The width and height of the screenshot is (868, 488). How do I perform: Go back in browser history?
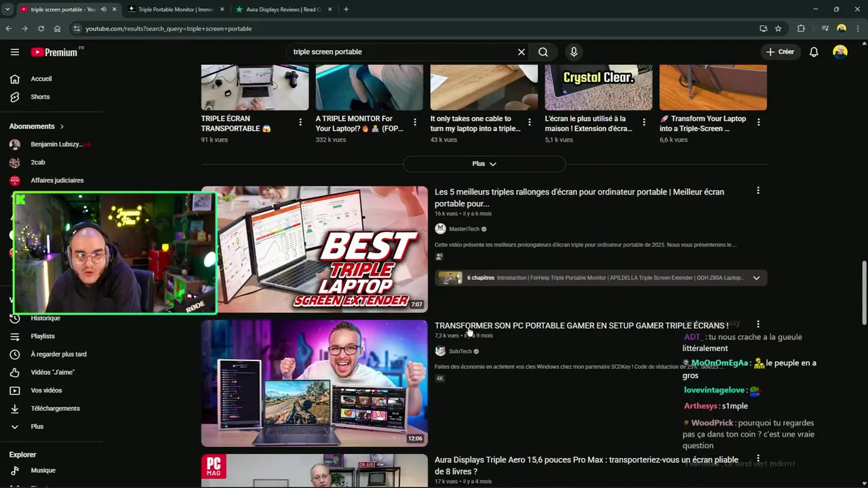click(8, 28)
